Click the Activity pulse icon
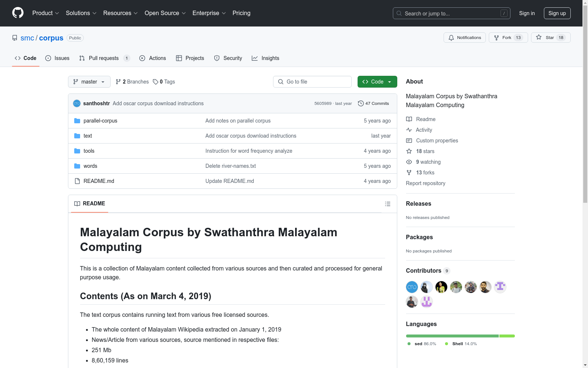Image resolution: width=588 pixels, height=368 pixels. 409,130
